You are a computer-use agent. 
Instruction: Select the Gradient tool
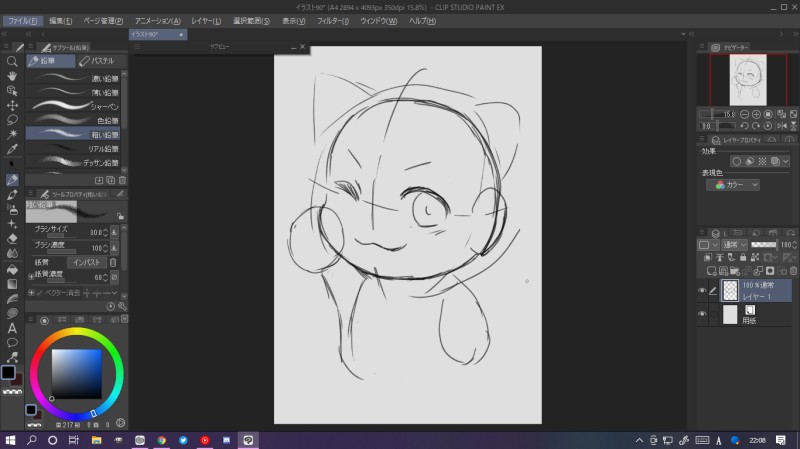[12, 284]
